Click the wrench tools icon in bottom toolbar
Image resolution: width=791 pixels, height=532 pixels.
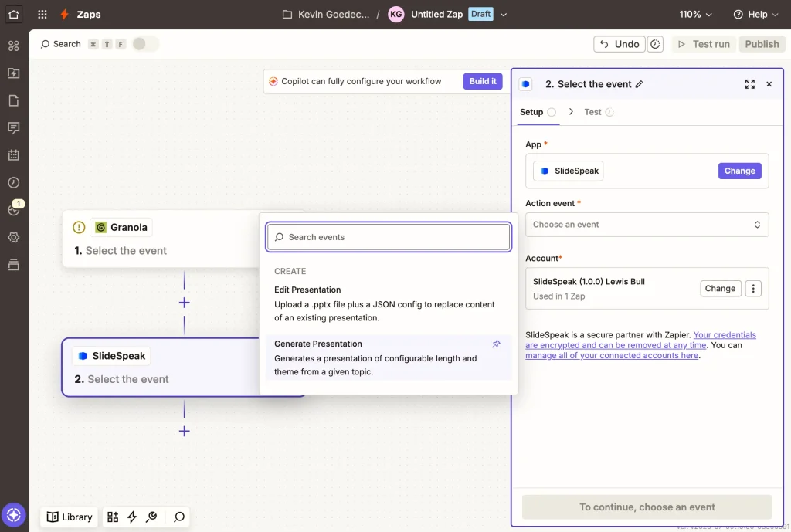coord(151,517)
